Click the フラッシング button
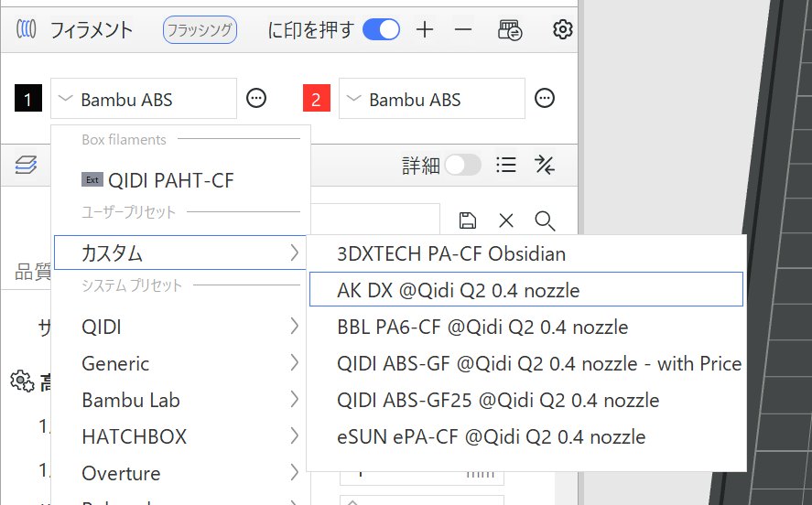Image resolution: width=812 pixels, height=505 pixels. pyautogui.click(x=200, y=30)
